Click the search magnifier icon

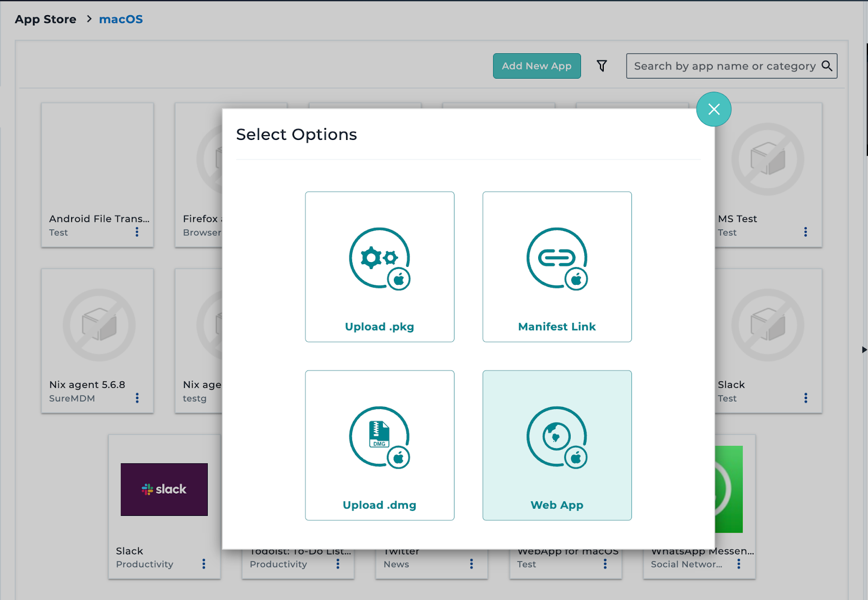827,66
